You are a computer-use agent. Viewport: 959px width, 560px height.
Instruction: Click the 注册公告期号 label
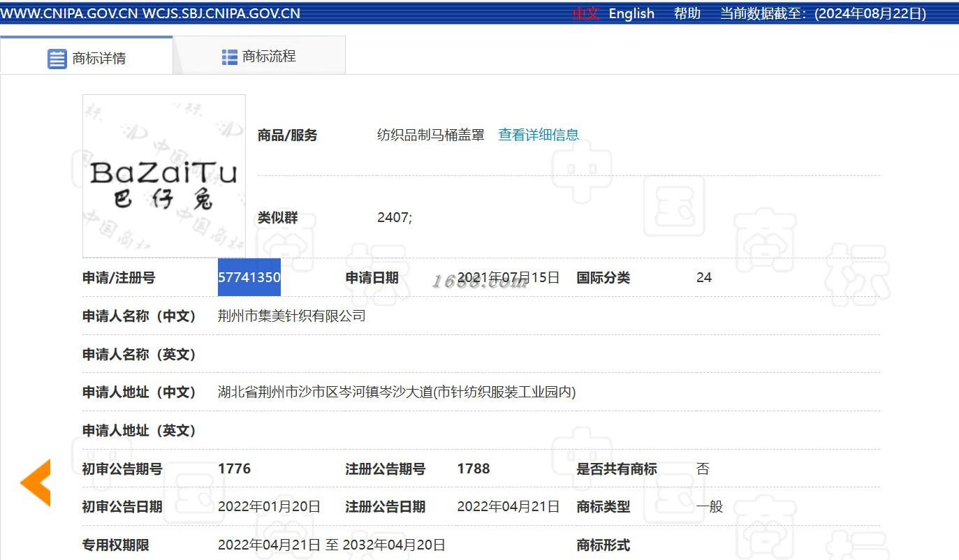click(x=385, y=469)
